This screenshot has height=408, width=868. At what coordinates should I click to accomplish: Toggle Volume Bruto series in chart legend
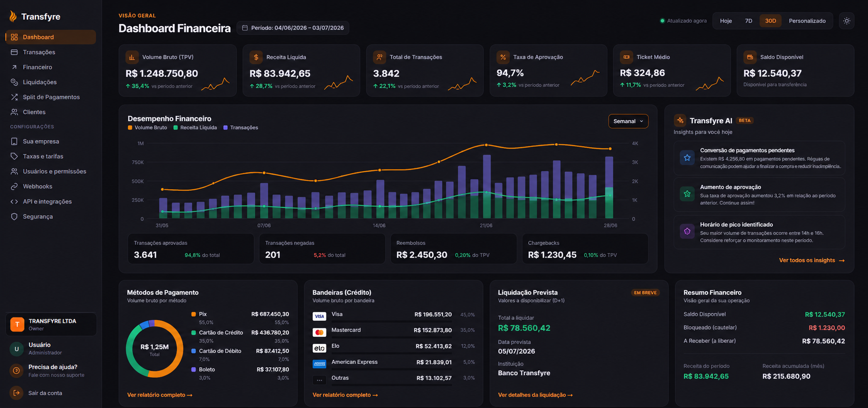(x=148, y=128)
